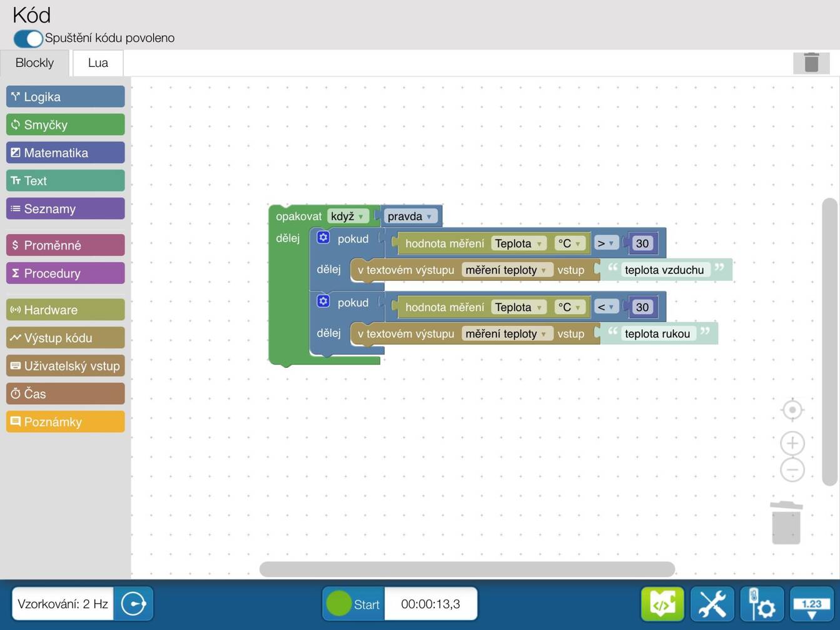Open sensor settings icon with gear
Viewport: 840px width, 630px height.
coord(762,604)
